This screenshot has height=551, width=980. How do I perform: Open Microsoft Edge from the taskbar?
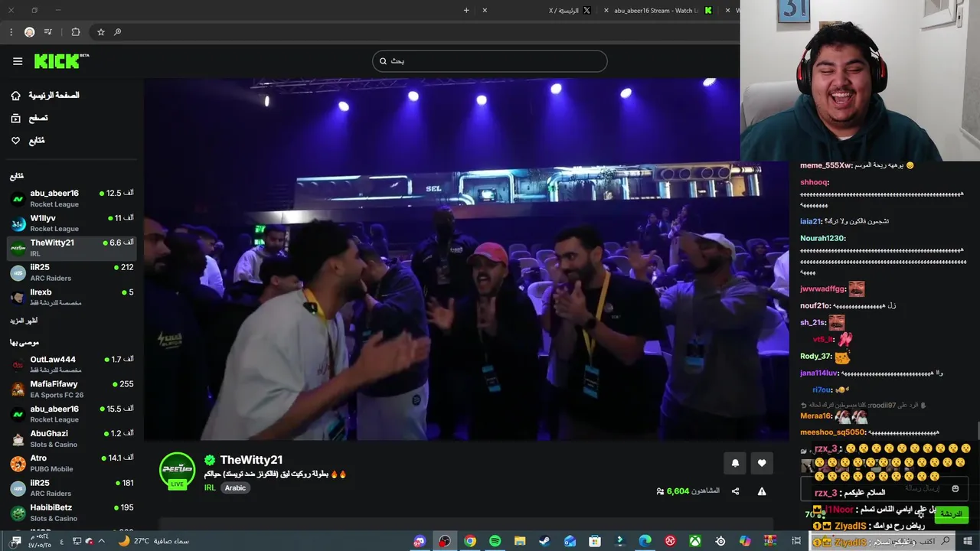645,541
